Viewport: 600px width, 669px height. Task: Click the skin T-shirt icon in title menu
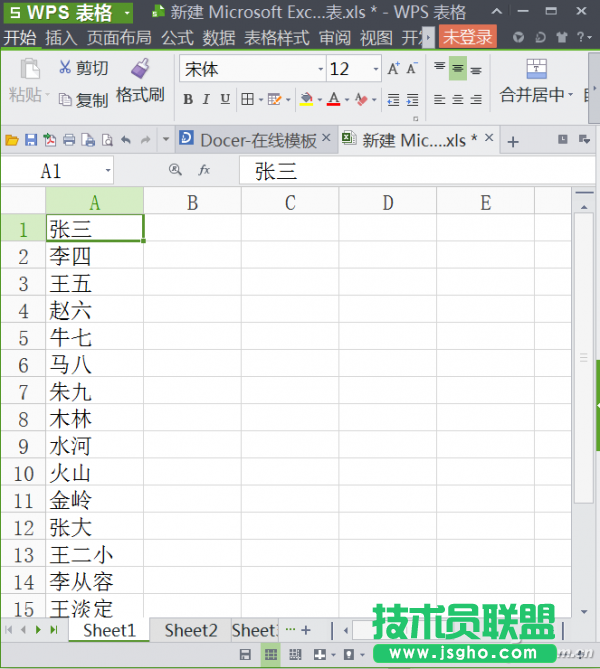562,38
